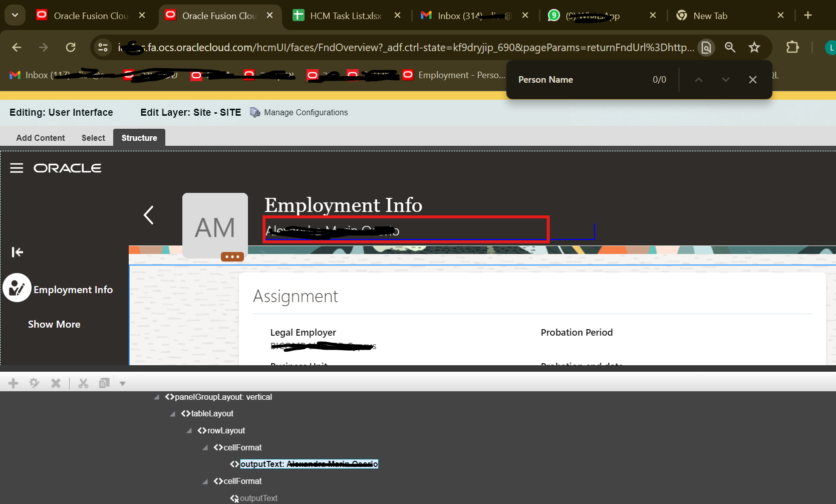Switch to the HCM Task List.xlsx tab
The image size is (836, 504).
coord(346,16)
